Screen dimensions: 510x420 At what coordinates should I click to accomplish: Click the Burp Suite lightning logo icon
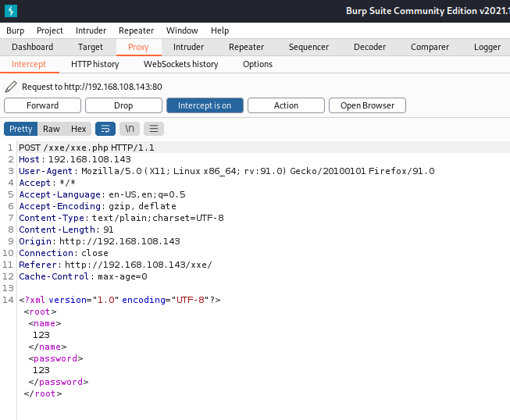[11, 11]
